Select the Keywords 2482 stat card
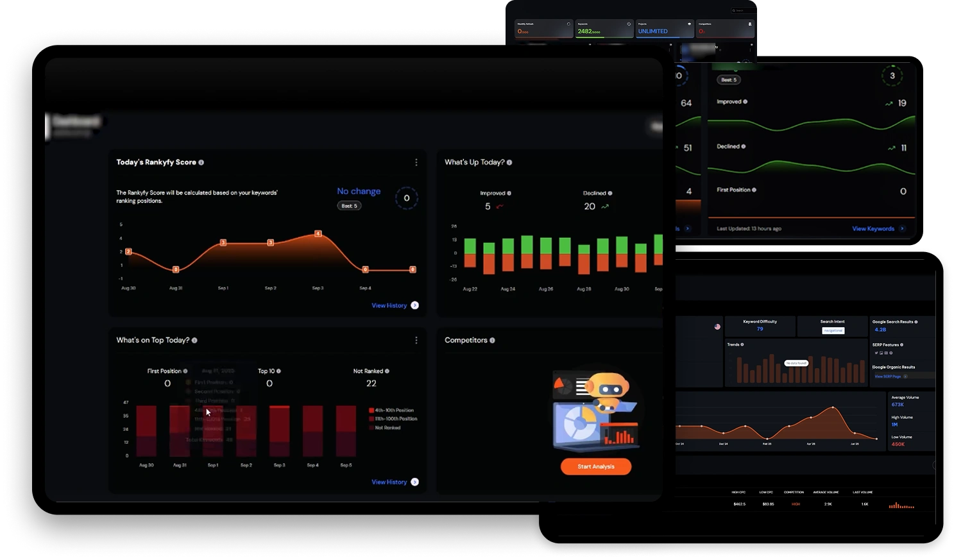Screen dimensions: 954x560 pyautogui.click(x=603, y=28)
